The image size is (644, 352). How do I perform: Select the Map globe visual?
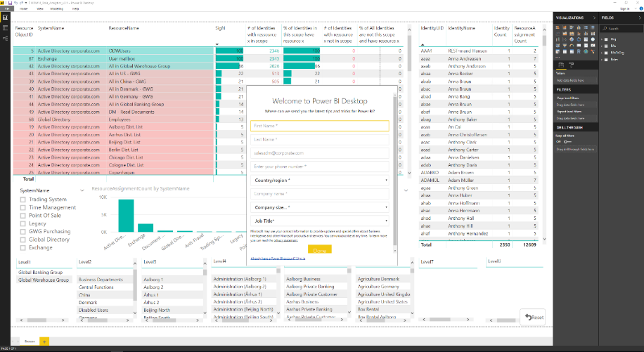coord(593,39)
